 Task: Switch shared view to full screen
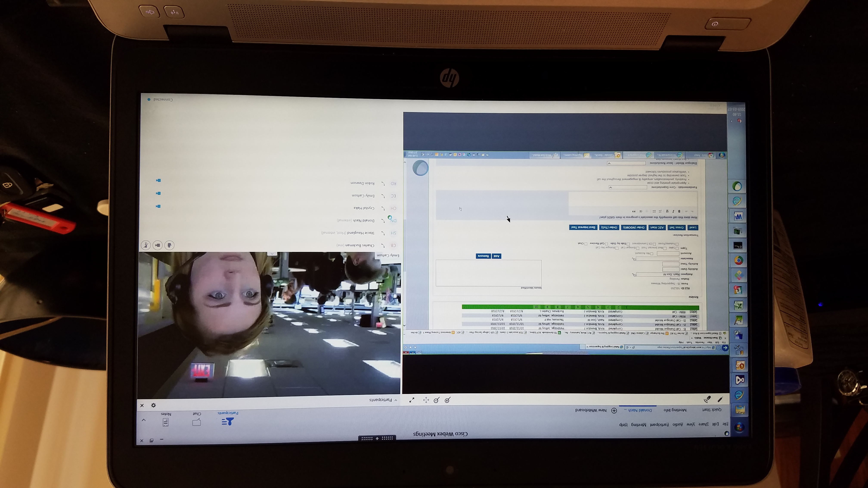coord(412,400)
